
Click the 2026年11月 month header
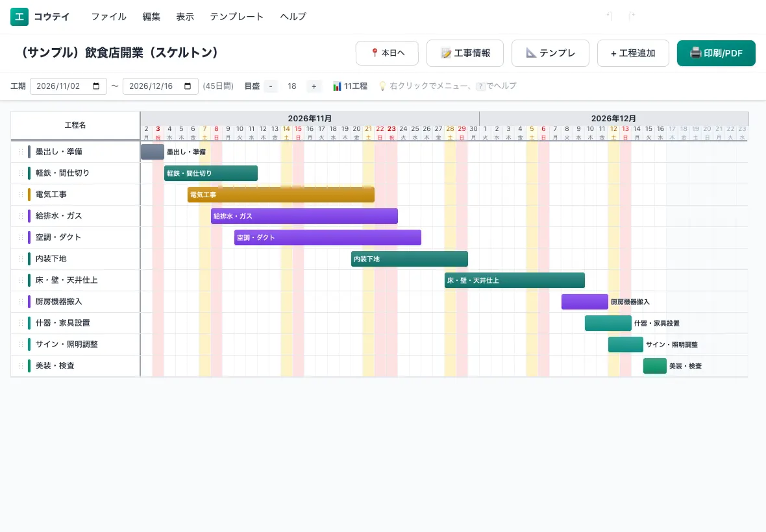point(310,118)
